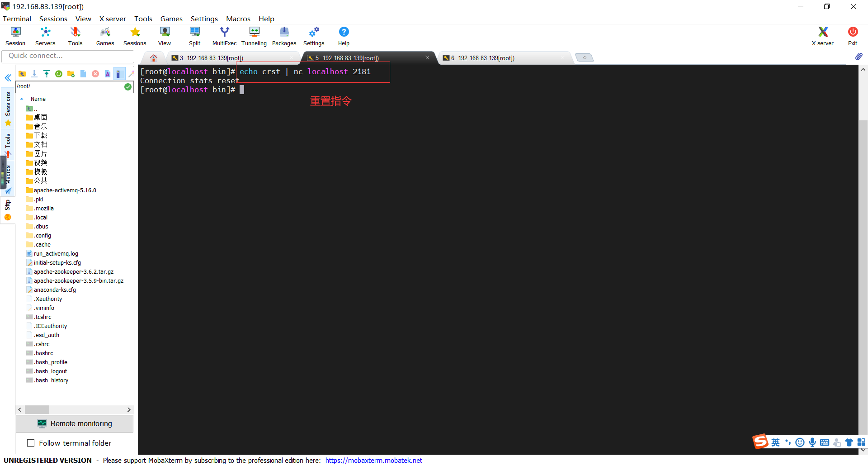Open the Packages toolbar icon

284,36
